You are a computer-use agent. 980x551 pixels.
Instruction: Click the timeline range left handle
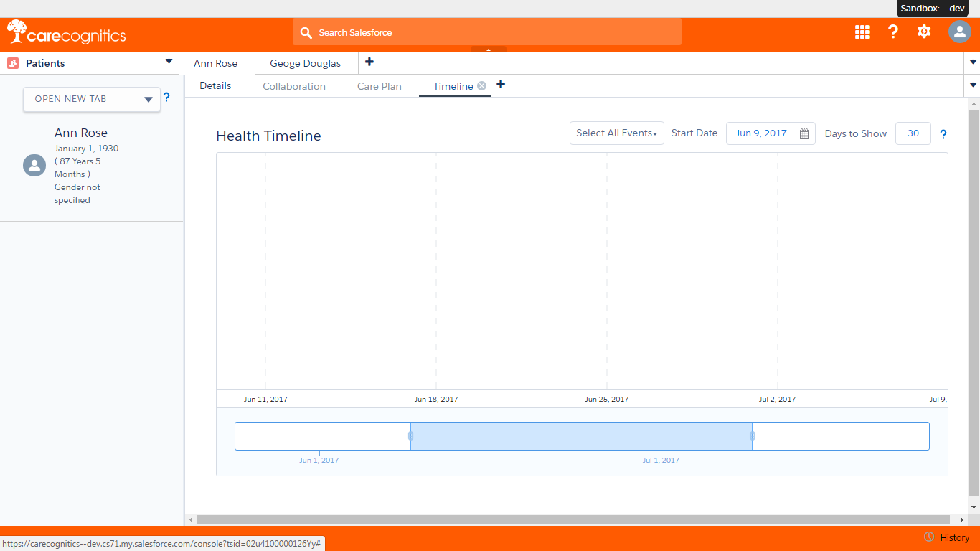tap(410, 435)
